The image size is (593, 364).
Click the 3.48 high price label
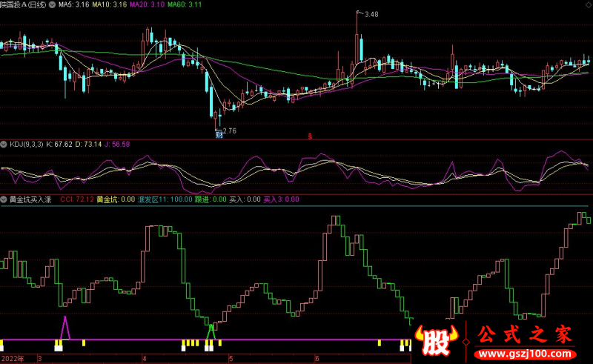point(371,14)
